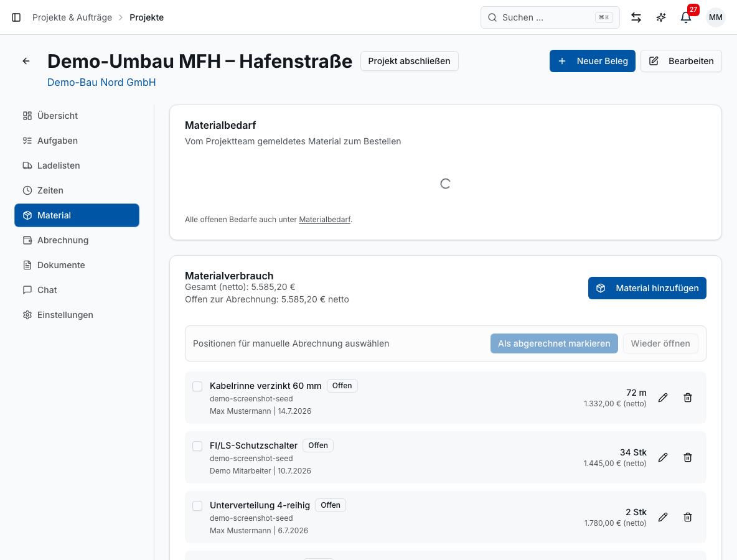Edit the Kabelrinne verzinkt 60 mm entry
737x560 pixels.
tap(663, 398)
